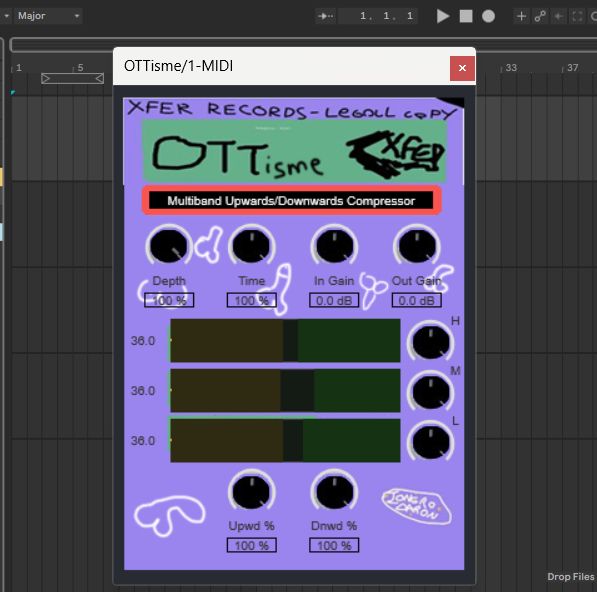597x592 pixels.
Task: Click the M band gain knob
Action: tap(430, 392)
